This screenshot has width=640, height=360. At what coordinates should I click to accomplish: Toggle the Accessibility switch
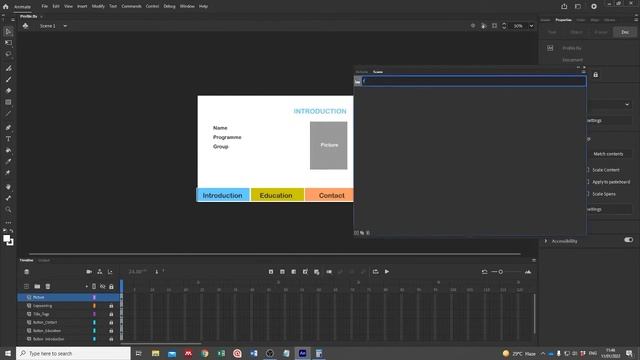tap(629, 240)
